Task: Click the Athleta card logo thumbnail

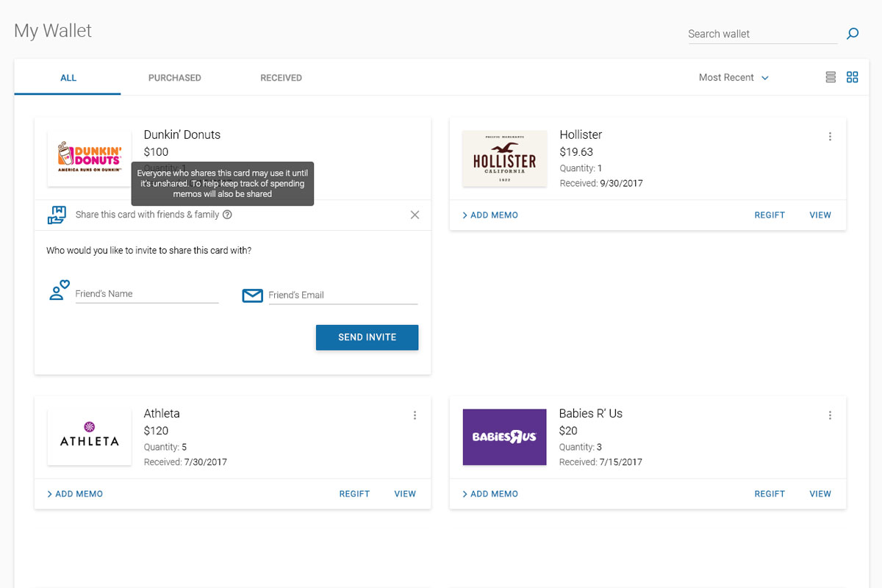Action: click(x=90, y=437)
